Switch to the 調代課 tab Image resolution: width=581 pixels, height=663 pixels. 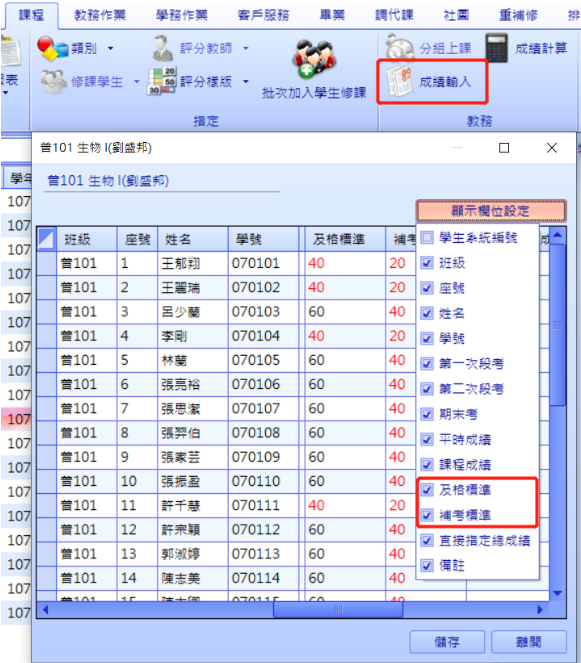394,15
